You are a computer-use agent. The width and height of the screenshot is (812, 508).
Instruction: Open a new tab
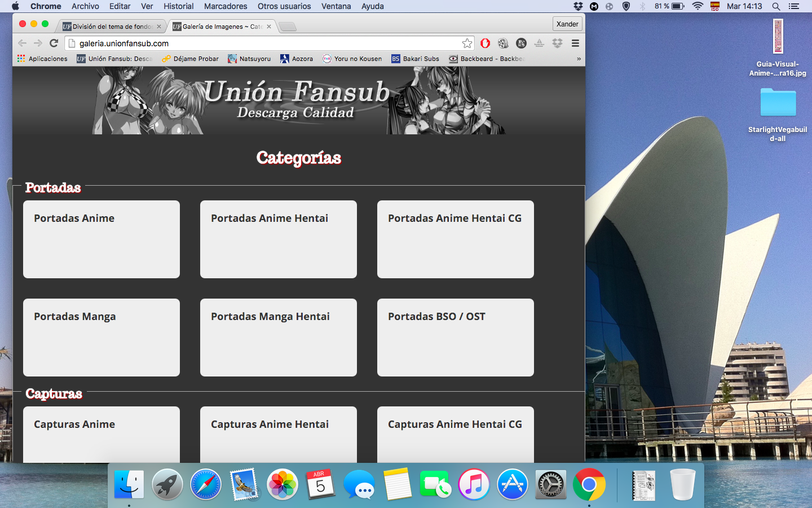click(x=288, y=27)
